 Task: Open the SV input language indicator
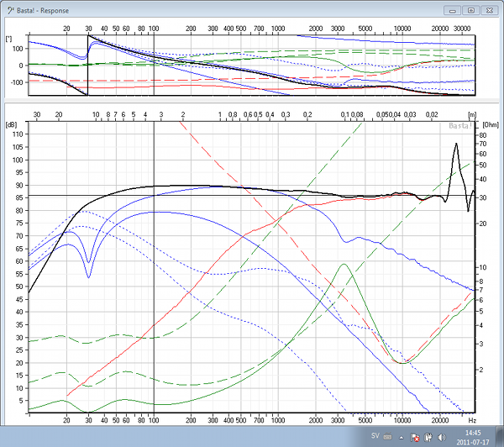pyautogui.click(x=377, y=437)
